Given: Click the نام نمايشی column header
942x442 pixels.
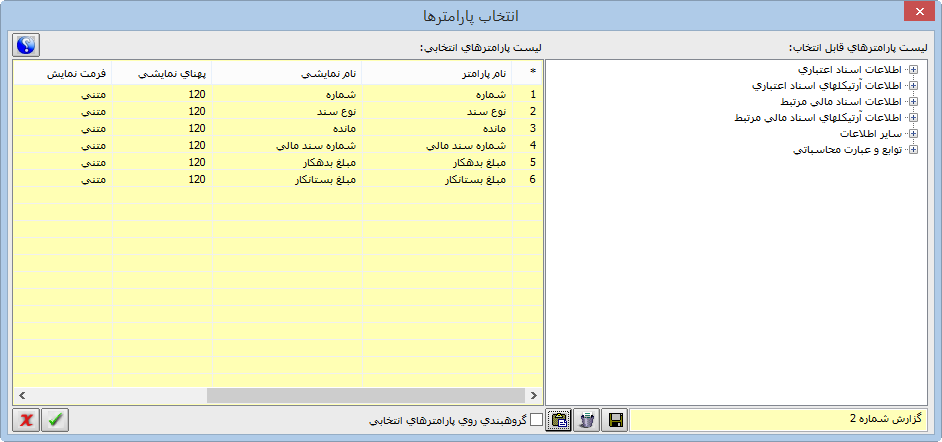Looking at the screenshot, I should coord(287,72).
